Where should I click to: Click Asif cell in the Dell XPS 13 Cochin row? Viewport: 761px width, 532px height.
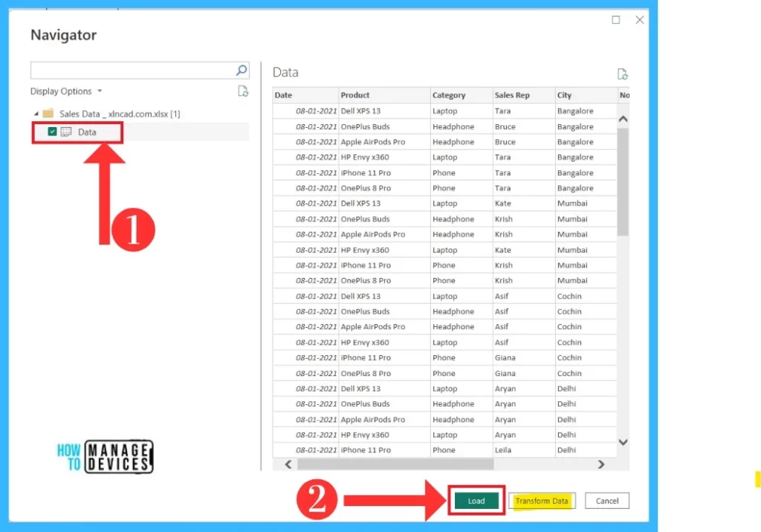coord(524,296)
